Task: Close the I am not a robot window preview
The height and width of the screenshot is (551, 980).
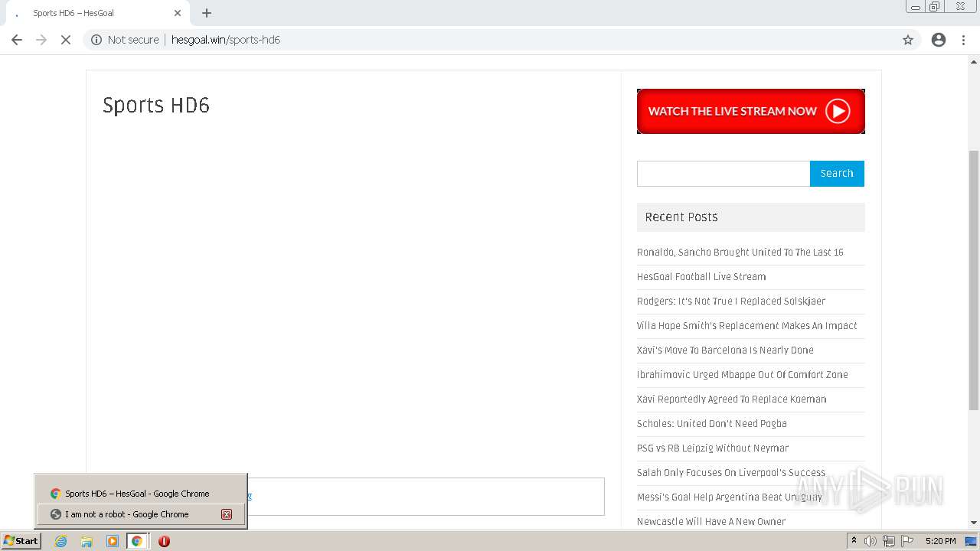Action: click(227, 514)
